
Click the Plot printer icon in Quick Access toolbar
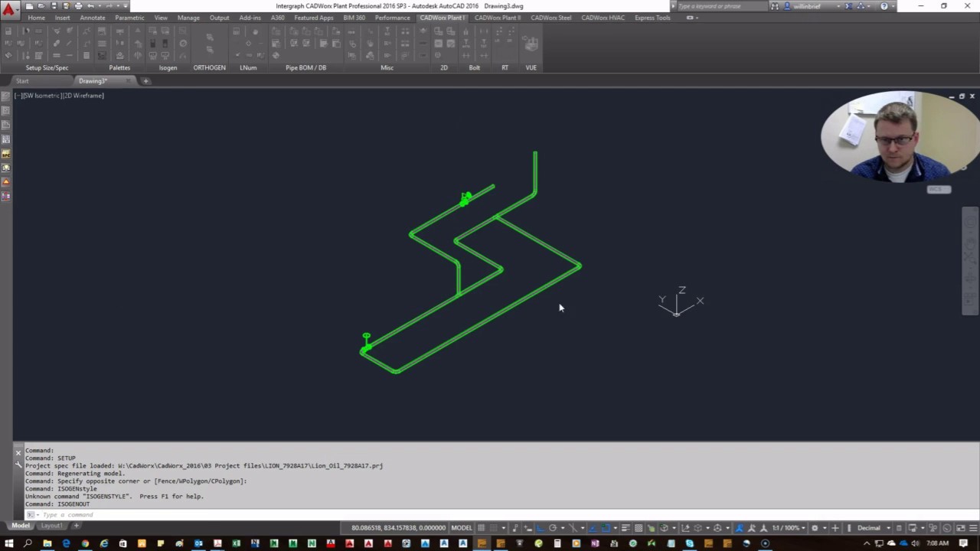point(78,6)
